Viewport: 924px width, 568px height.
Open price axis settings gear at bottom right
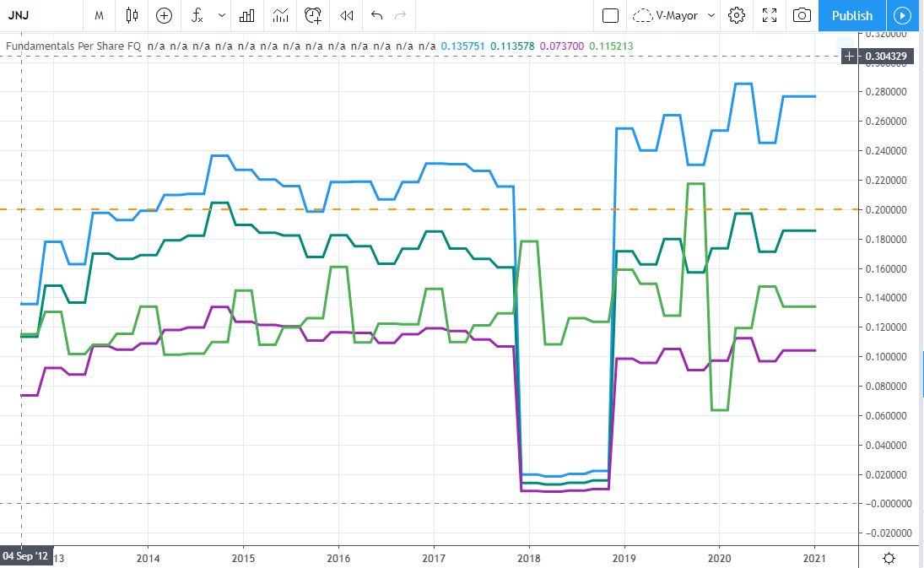(889, 558)
